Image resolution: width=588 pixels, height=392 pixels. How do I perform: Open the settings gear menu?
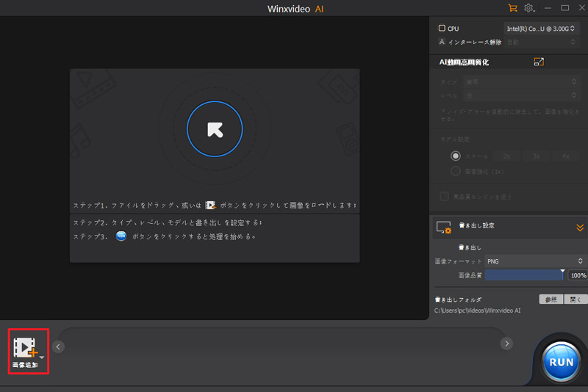[528, 8]
